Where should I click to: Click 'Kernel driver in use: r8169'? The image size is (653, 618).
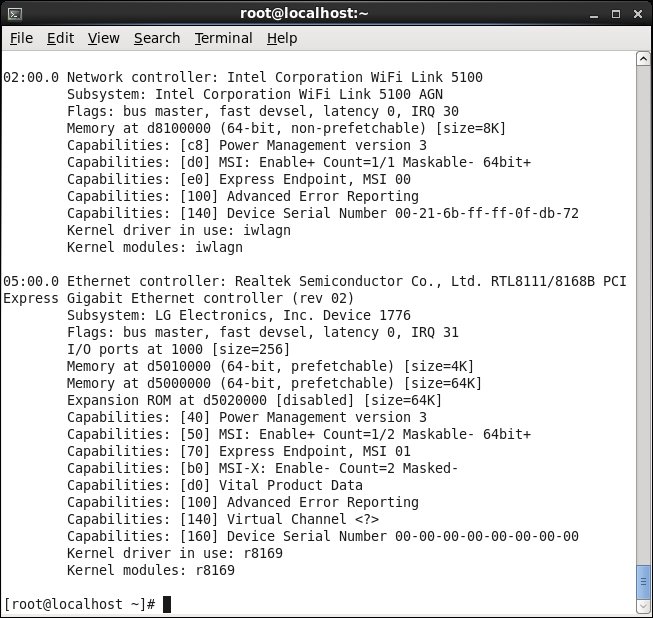pos(175,553)
